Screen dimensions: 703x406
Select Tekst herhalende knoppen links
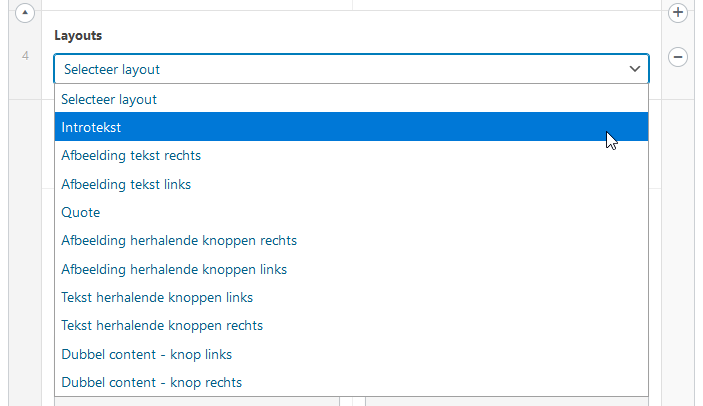(x=352, y=297)
